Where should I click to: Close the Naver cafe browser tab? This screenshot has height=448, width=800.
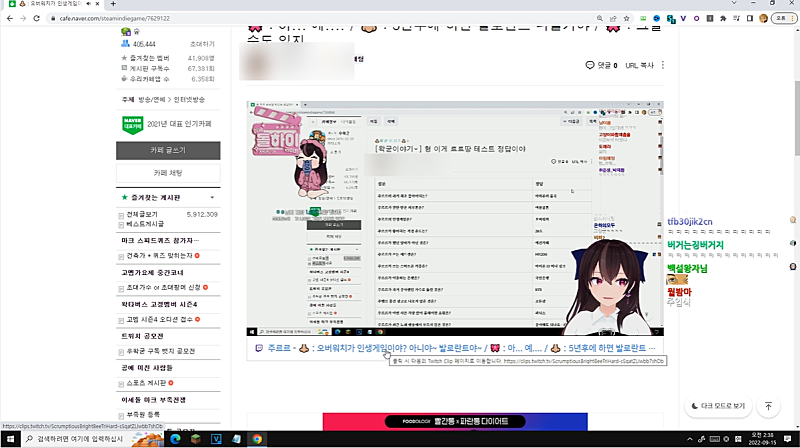(97, 4)
